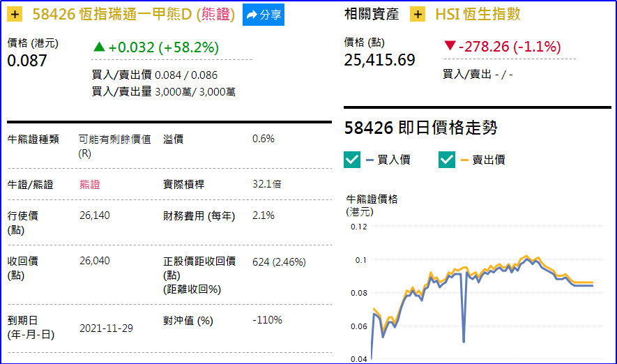Screen dimensions: 617x364
Task: Click the 可能有剩餘價值 (R) value
Action: tap(114, 146)
